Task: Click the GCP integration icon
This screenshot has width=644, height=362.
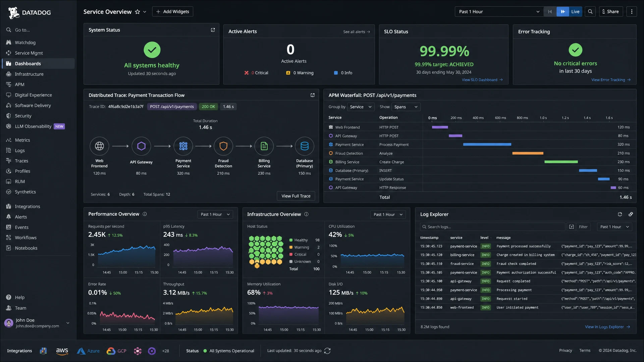Action: click(116, 351)
